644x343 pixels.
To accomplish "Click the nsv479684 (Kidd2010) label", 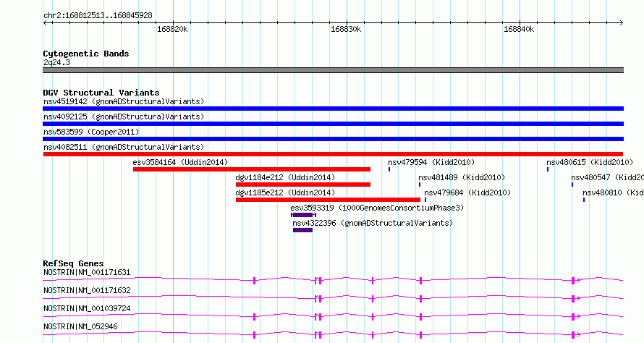I will coord(467,192).
